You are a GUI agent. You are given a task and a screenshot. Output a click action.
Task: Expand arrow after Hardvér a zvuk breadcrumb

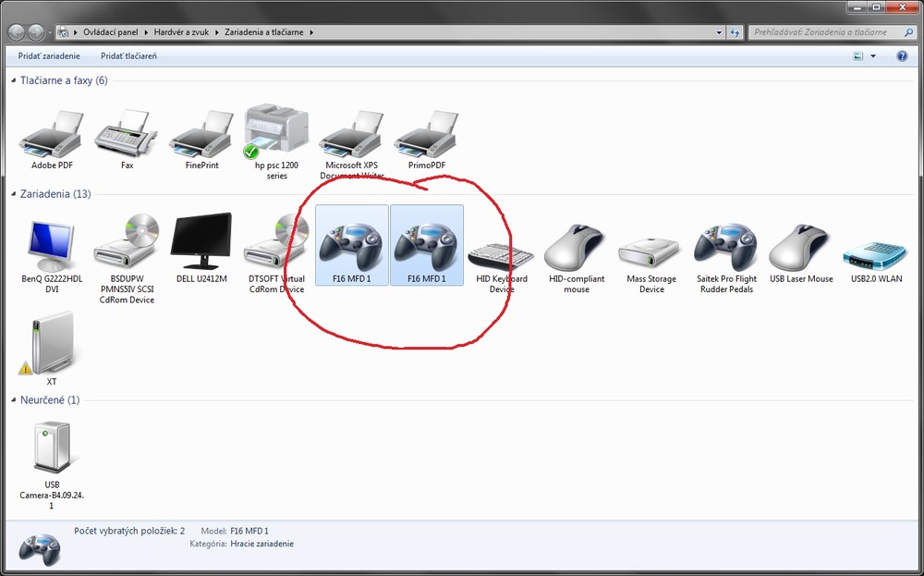point(217,32)
